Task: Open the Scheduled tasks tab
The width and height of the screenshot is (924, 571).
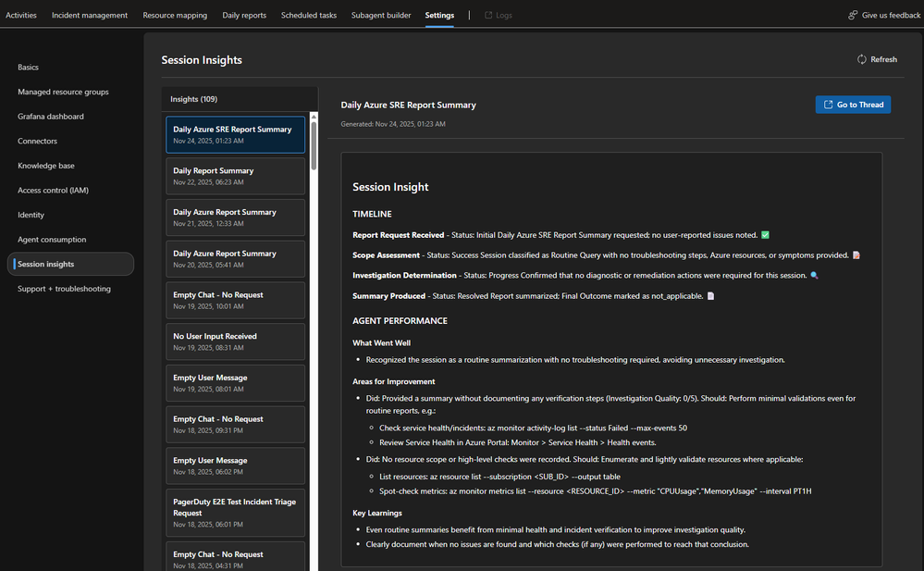Action: coord(309,16)
